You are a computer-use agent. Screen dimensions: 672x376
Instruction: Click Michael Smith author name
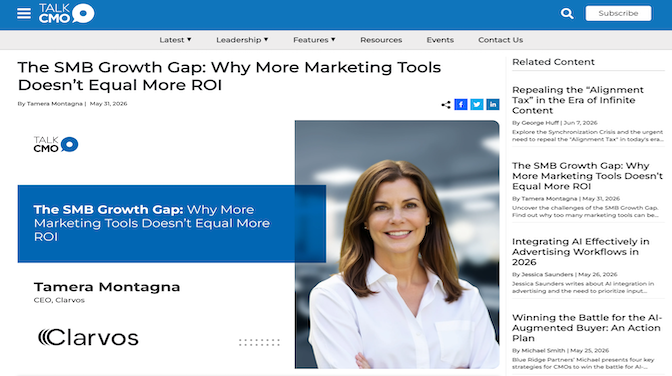543,350
